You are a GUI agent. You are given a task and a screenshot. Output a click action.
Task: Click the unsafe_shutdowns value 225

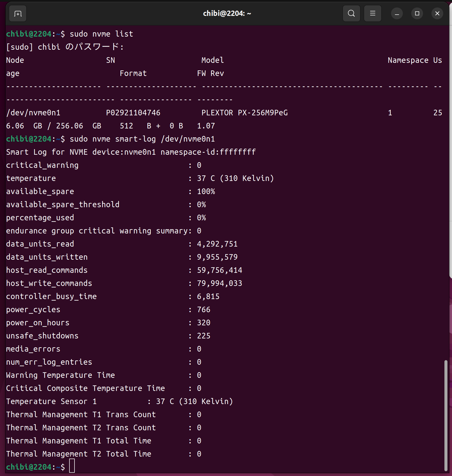[x=204, y=336]
